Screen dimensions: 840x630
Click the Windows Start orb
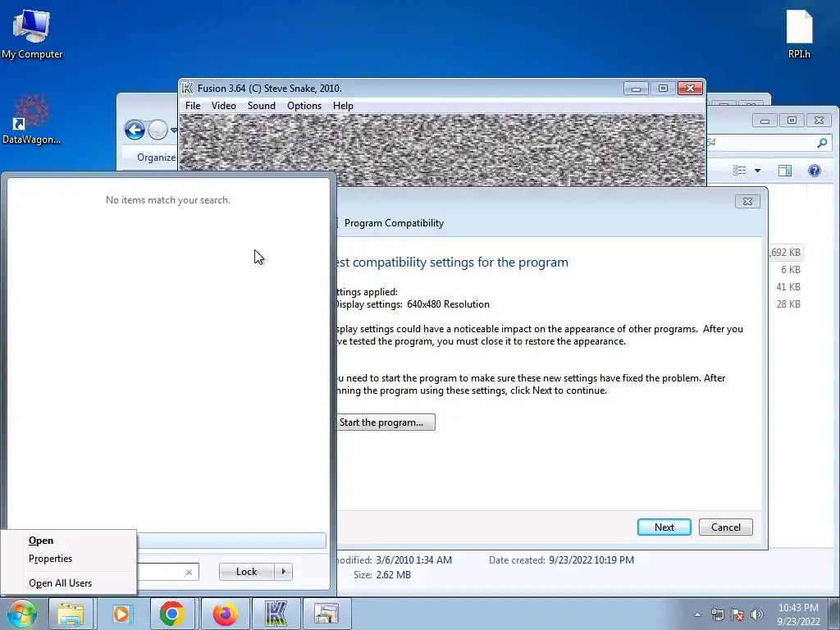pyautogui.click(x=22, y=614)
